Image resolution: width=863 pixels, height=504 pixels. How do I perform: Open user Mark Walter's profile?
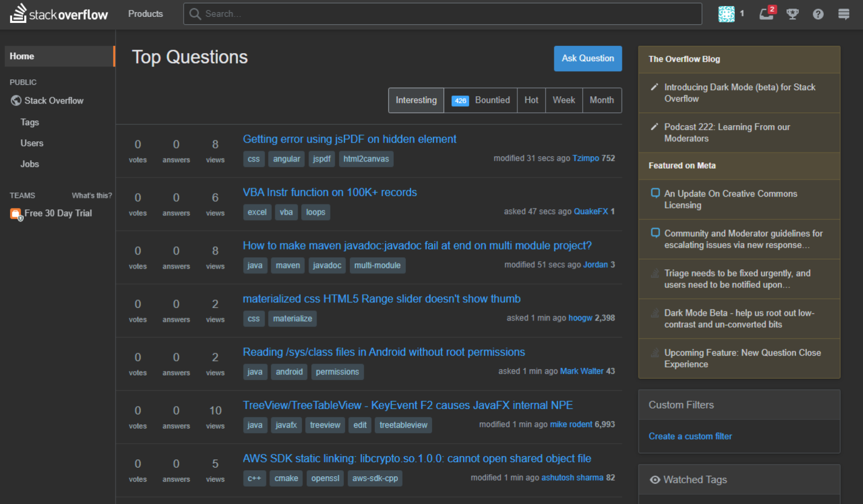click(x=581, y=371)
